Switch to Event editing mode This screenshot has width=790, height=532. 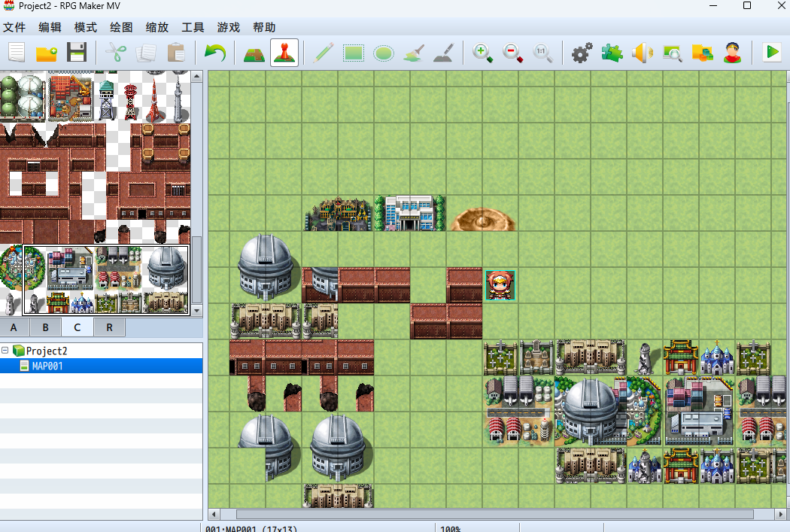pos(284,53)
